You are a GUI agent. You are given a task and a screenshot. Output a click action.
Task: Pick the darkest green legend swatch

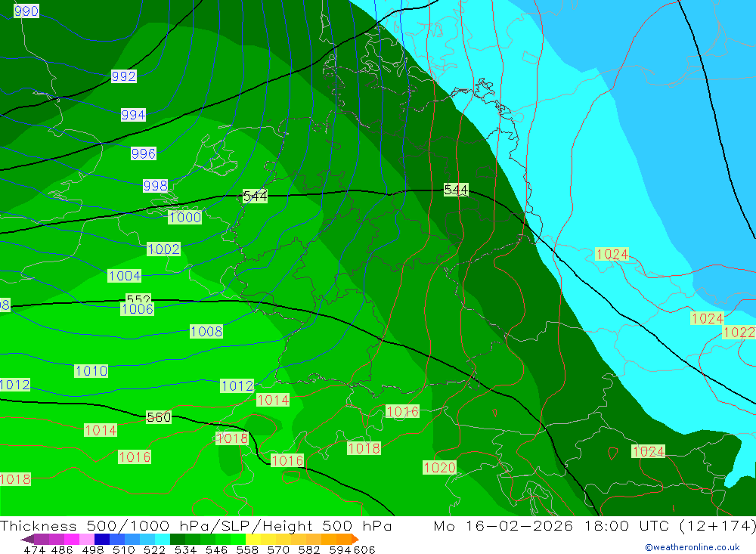pyautogui.click(x=178, y=539)
